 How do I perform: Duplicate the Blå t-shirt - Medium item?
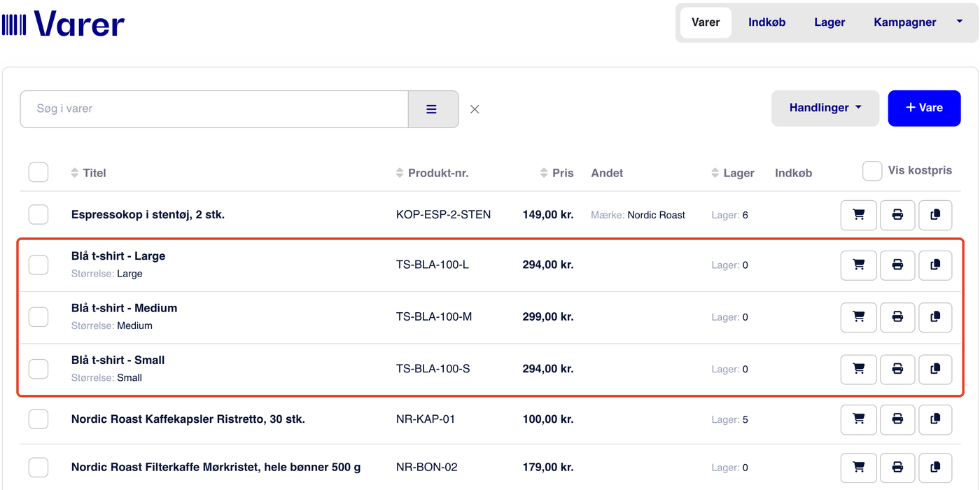tap(935, 317)
